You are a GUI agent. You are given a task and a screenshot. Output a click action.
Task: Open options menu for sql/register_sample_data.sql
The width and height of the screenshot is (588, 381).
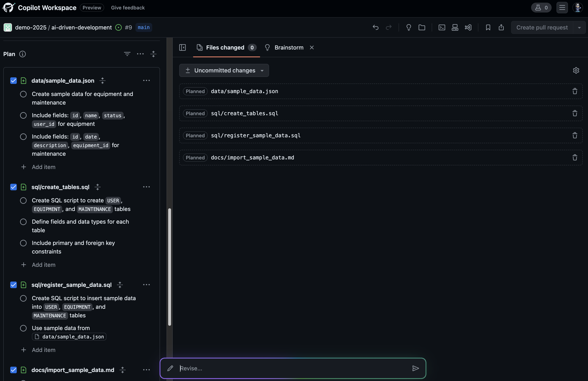click(146, 285)
